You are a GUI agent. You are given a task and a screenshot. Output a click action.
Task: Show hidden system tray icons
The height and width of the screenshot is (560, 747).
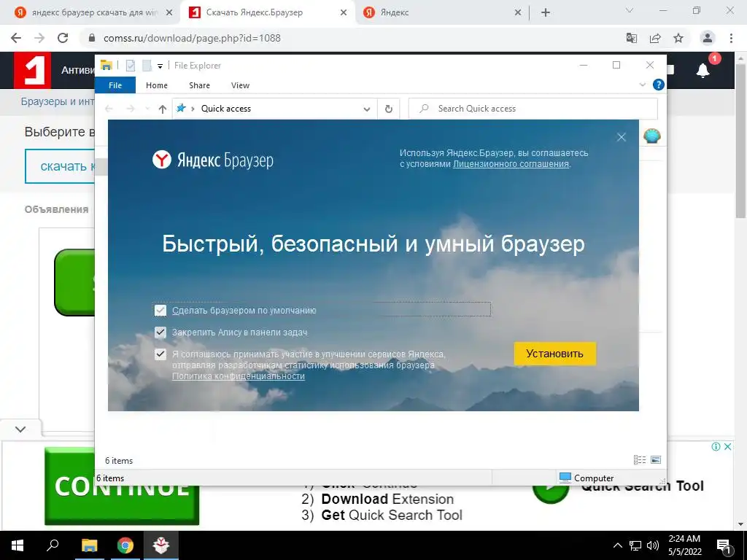617,545
